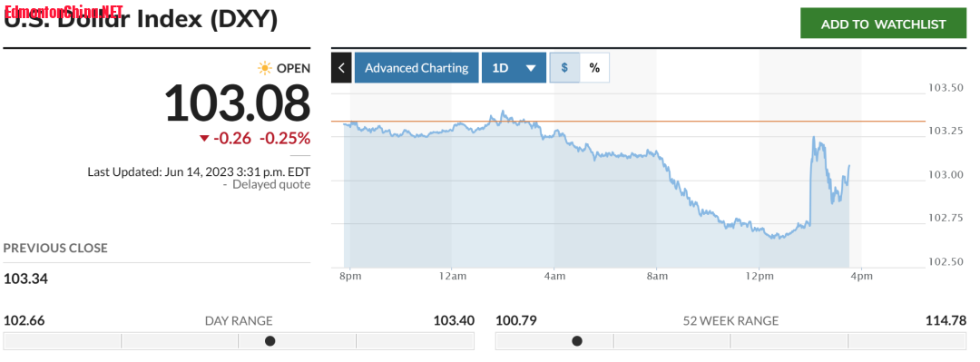The width and height of the screenshot is (980, 362).
Task: Switch chart to dollar ($) view
Action: [x=564, y=67]
